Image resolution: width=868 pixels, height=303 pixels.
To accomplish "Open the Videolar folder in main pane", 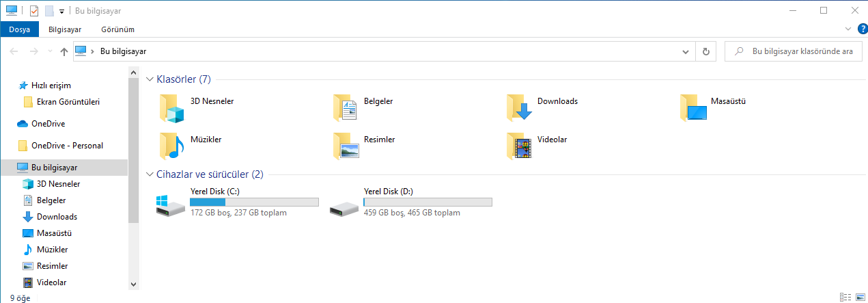I will (537, 146).
